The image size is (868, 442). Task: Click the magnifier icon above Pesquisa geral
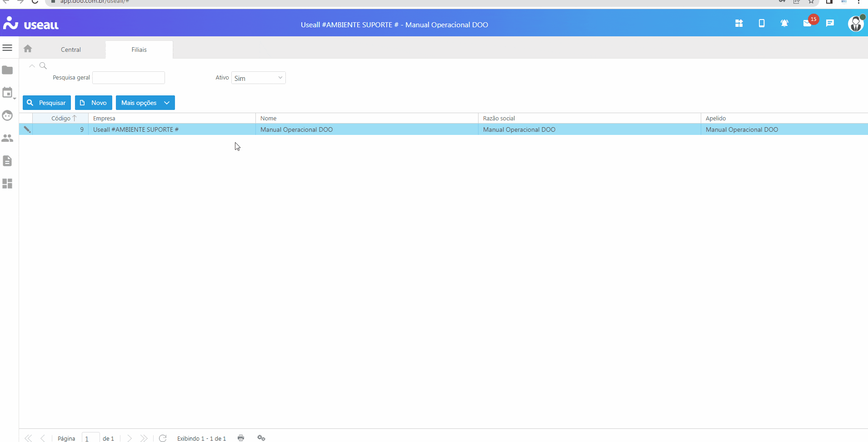43,66
